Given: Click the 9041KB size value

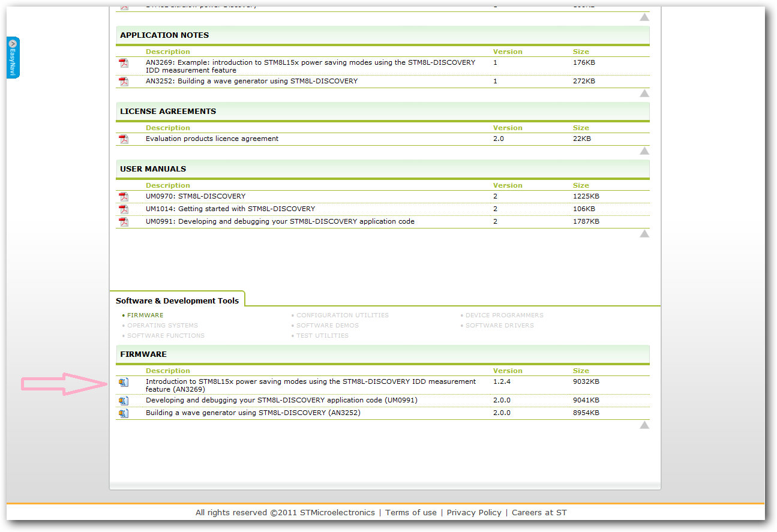Looking at the screenshot, I should click(x=586, y=400).
